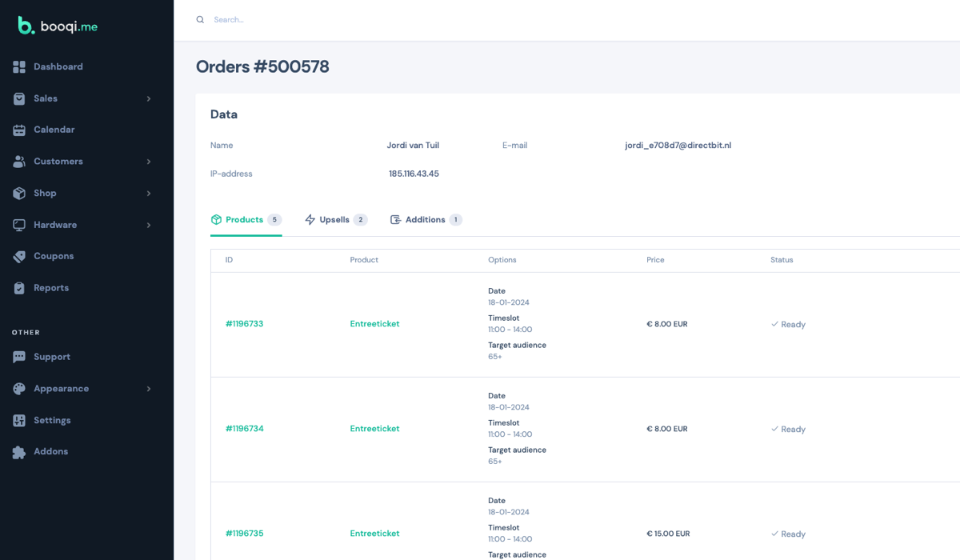Click the Settings icon in sidebar
This screenshot has height=560, width=960.
tap(19, 420)
